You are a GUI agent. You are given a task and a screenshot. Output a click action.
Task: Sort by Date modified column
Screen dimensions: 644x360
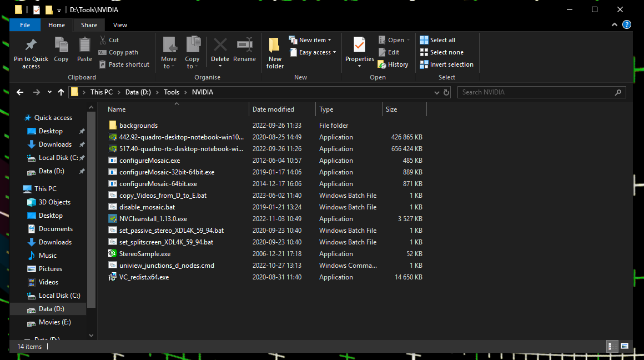coord(282,109)
